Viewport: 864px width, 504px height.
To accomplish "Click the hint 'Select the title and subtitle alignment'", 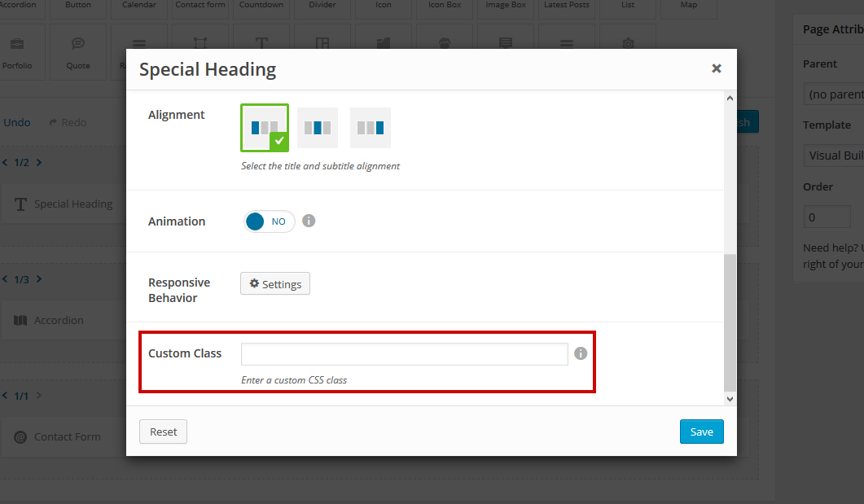I will [x=320, y=166].
